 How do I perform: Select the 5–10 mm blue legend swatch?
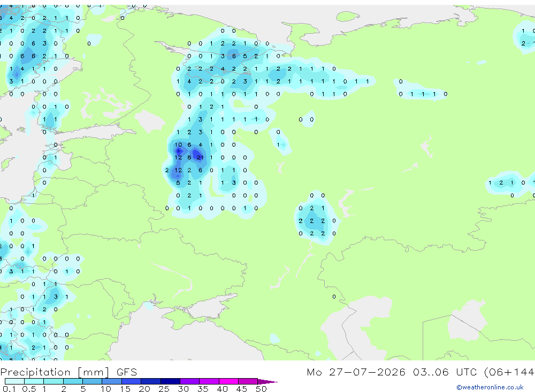point(93,381)
